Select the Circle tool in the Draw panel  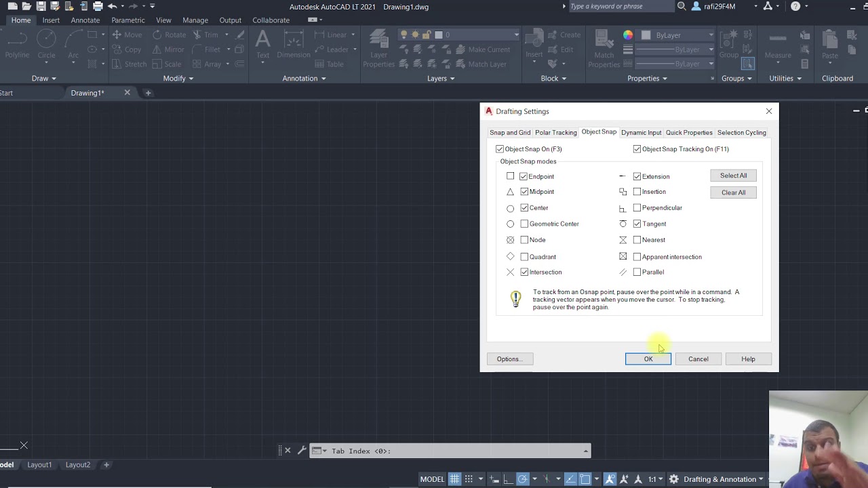pos(46,45)
